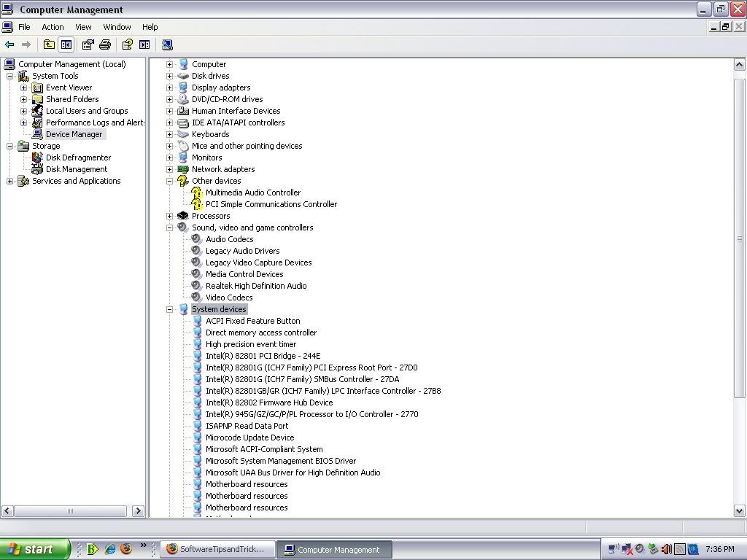Click the taskbar clock showing 7:36 PM
747x560 pixels.
point(719,549)
